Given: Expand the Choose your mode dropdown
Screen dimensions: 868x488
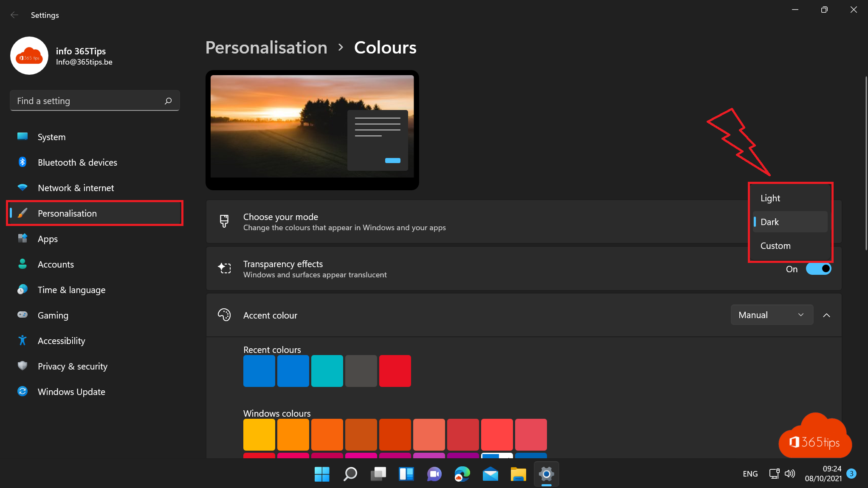Looking at the screenshot, I should pos(790,221).
